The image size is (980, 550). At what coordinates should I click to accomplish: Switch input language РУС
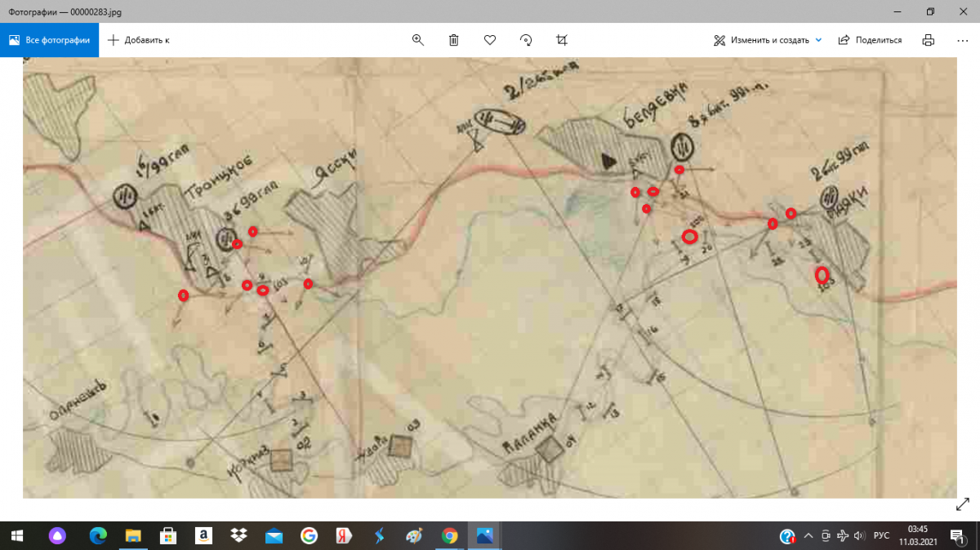881,536
